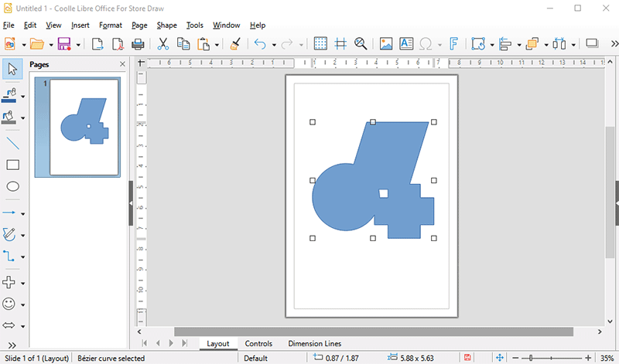Switch to the Dimension Lines layer tab
Viewport: 619px width, 364px height.
314,344
